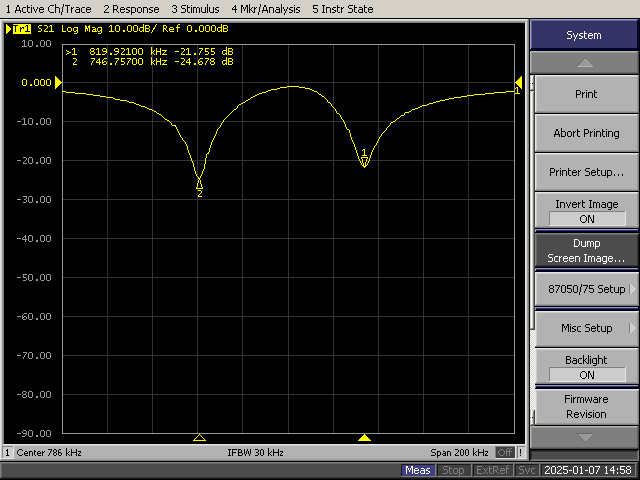Click the Abort Printing softkey
Viewport: 640px width, 480px height.
(x=586, y=133)
